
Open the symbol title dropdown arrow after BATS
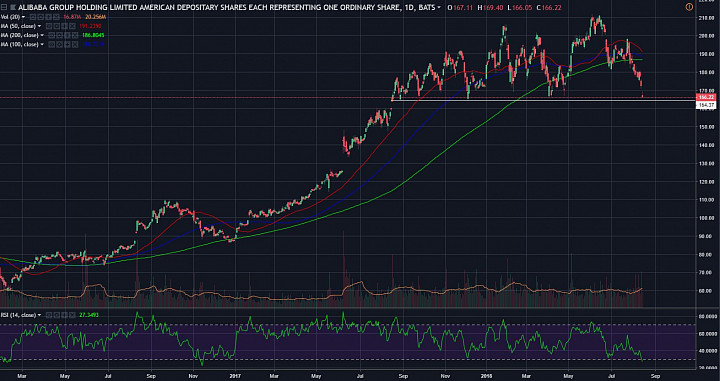tap(439, 8)
